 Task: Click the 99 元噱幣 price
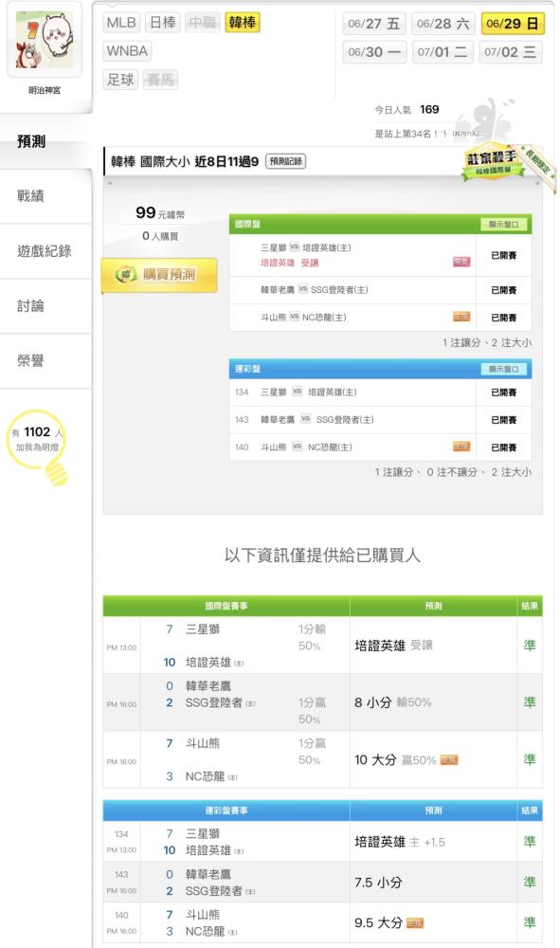(x=160, y=212)
